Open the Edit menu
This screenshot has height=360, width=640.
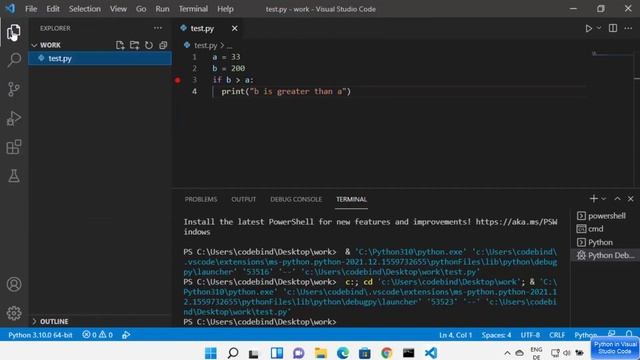(53, 9)
